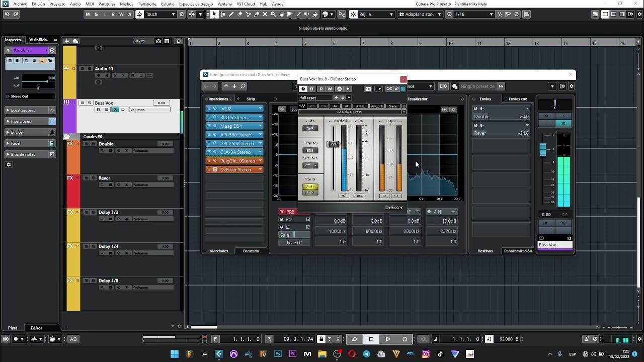Click the channel search magnifier icon
This screenshot has width=644, height=362.
click(243, 86)
